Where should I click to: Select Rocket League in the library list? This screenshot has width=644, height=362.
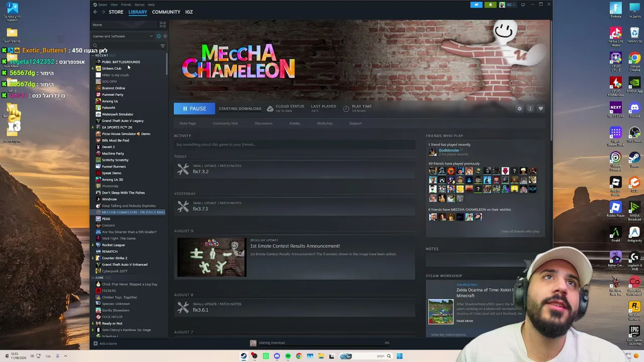click(x=113, y=245)
